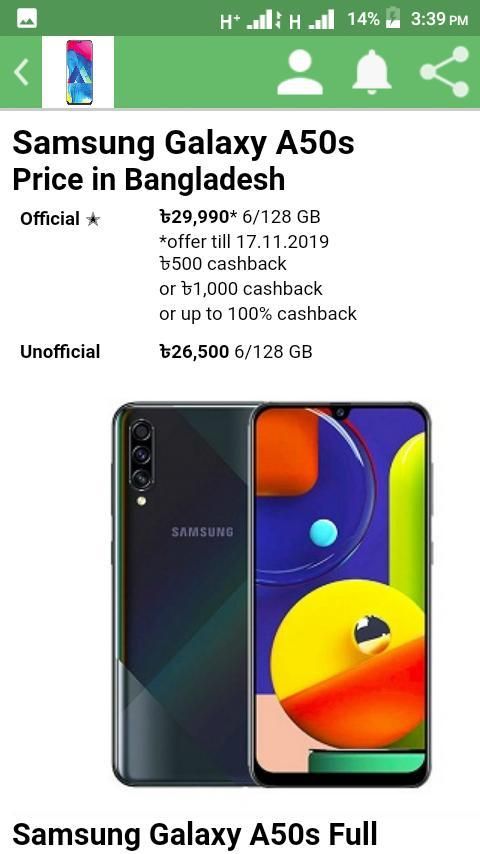
Task: Tap the back arrow in the header
Action: click(21, 72)
